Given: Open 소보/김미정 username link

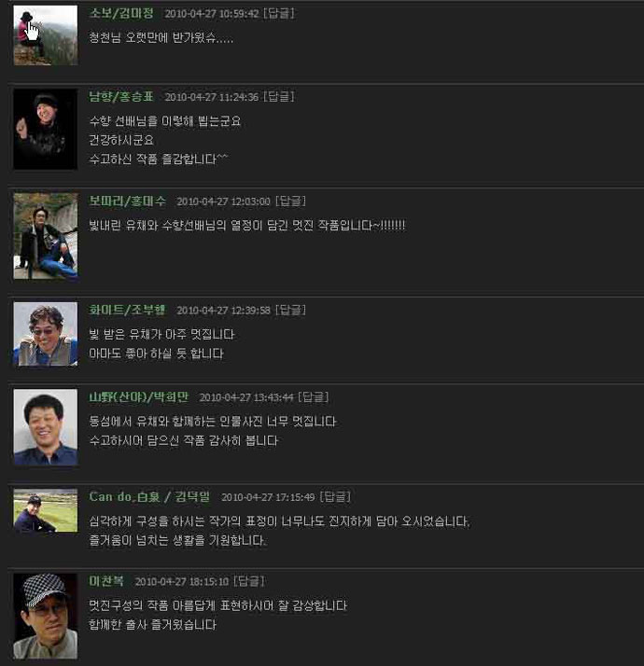Looking at the screenshot, I should (121, 13).
